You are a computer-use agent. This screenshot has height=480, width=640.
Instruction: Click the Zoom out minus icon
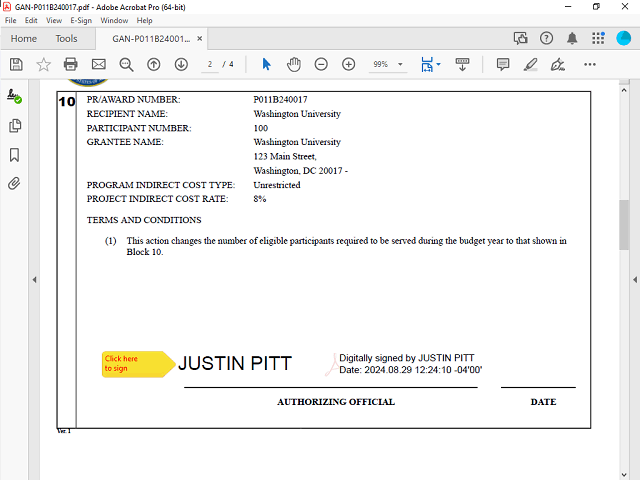[x=321, y=64]
